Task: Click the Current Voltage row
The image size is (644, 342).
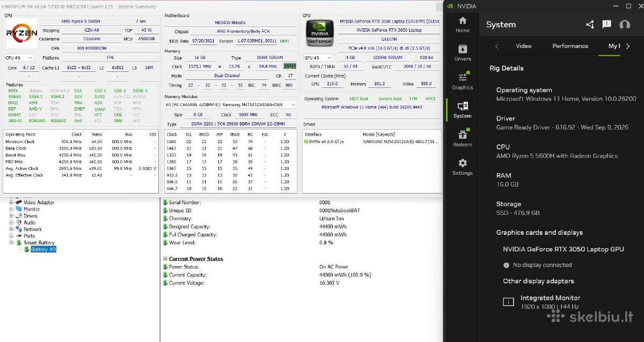Action: (301, 283)
